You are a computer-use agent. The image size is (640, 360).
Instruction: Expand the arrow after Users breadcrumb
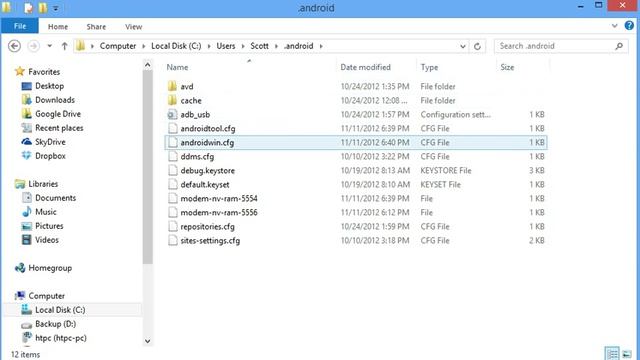pyautogui.click(x=242, y=46)
